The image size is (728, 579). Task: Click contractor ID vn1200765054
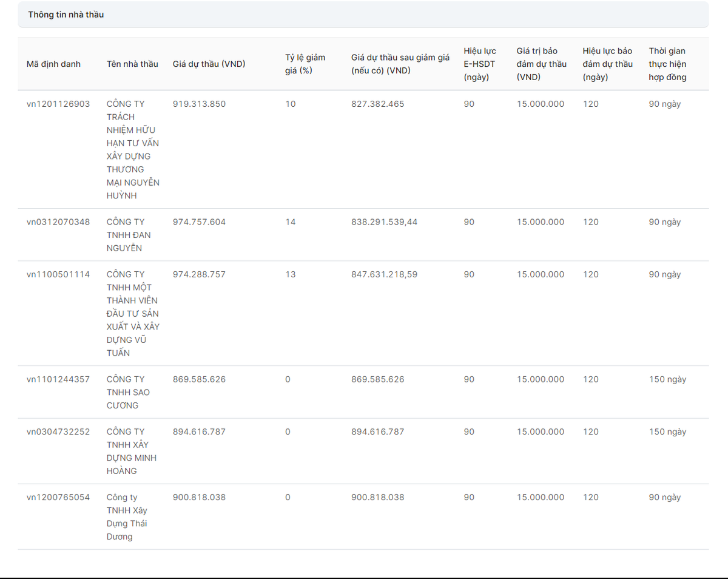(x=58, y=497)
